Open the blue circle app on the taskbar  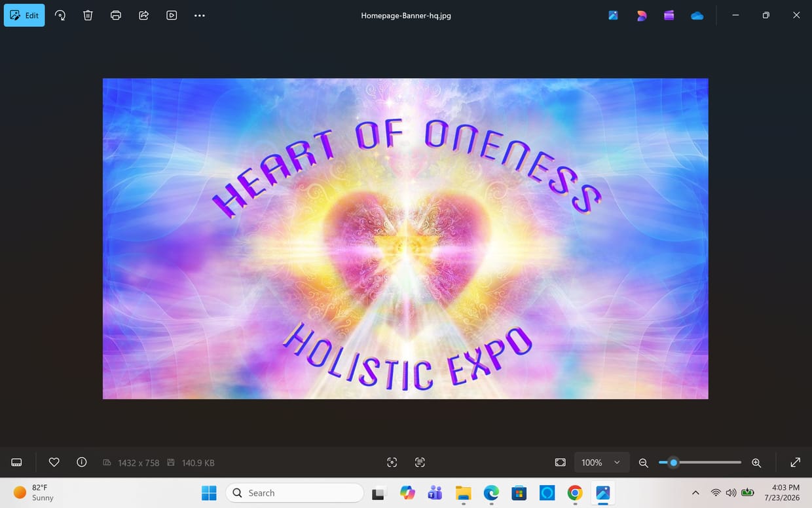tap(547, 493)
